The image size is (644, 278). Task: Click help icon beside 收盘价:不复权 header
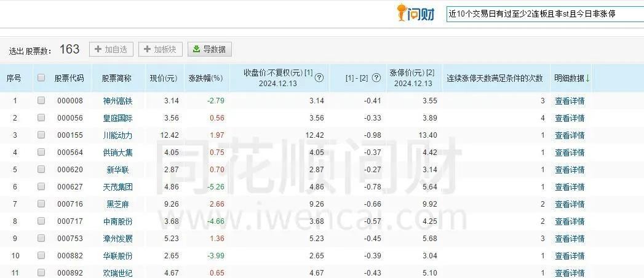point(319,78)
